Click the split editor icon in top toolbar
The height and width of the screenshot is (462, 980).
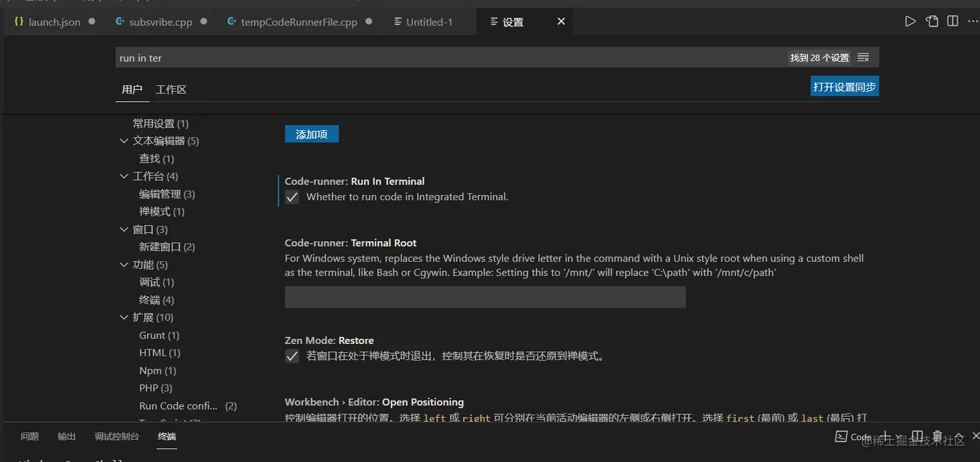pos(953,21)
